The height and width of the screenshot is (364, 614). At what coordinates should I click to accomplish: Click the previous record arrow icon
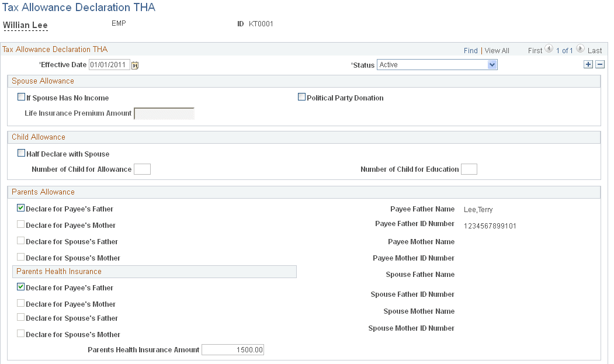pyautogui.click(x=549, y=49)
